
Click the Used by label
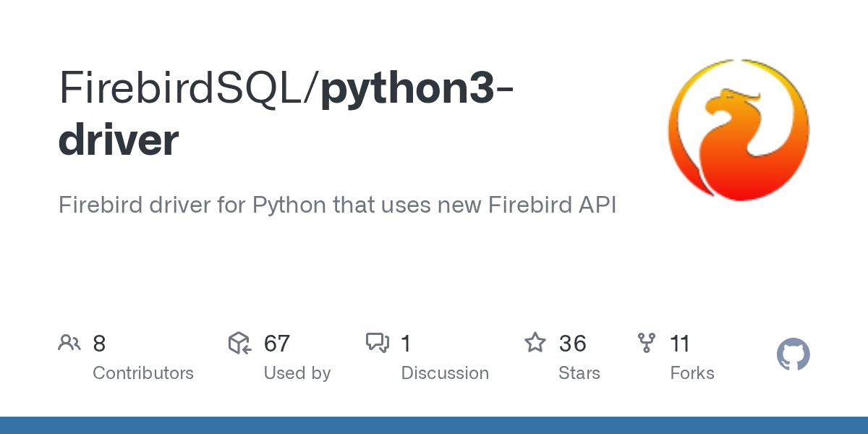coord(297,373)
